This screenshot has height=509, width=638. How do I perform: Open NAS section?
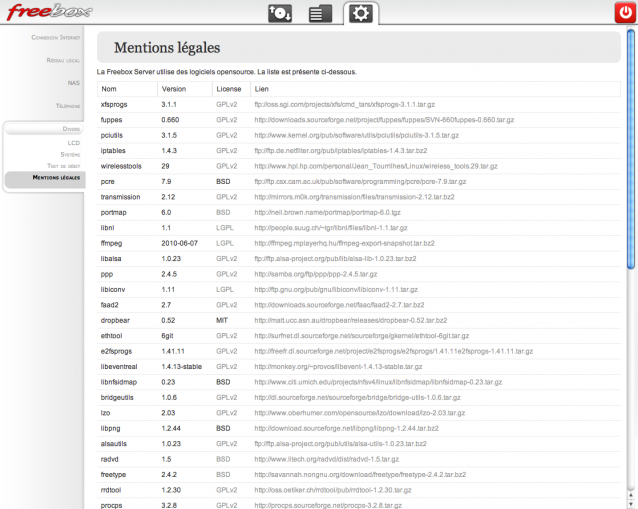tap(74, 83)
